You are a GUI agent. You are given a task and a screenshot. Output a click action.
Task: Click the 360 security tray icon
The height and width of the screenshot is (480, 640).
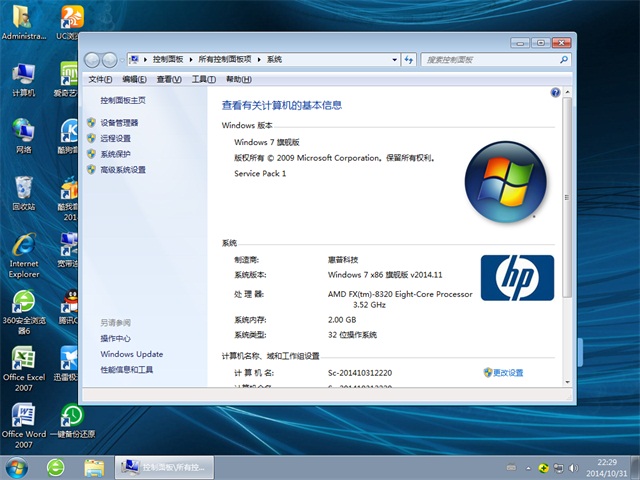[543, 468]
